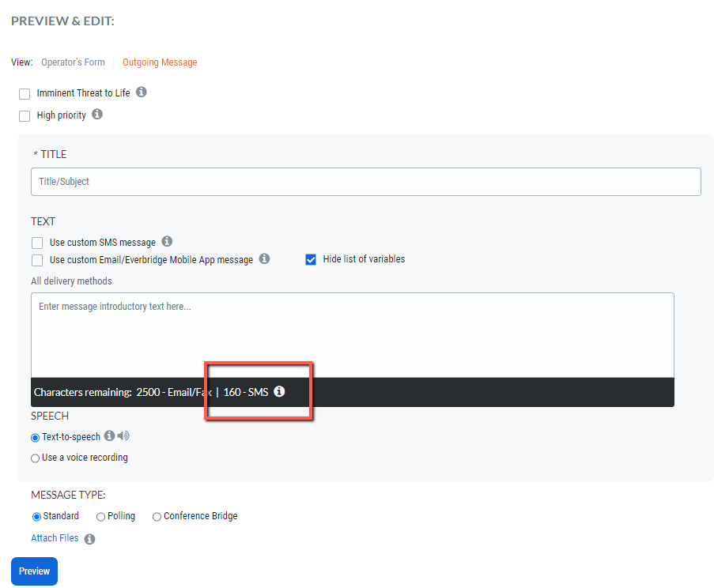Play the text-to-speech audio preview speaker icon
The image size is (714, 588).
point(123,435)
